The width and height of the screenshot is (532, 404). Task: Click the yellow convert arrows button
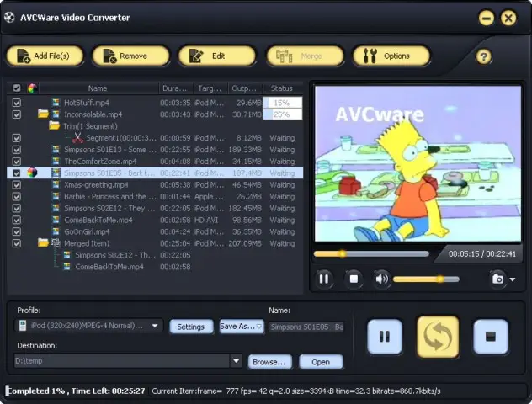point(438,337)
